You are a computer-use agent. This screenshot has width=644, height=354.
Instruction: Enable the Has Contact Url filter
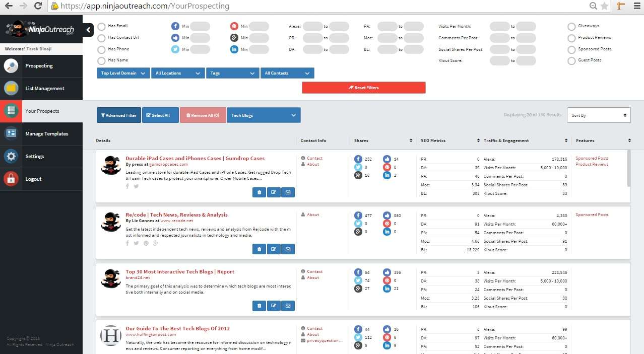(101, 38)
